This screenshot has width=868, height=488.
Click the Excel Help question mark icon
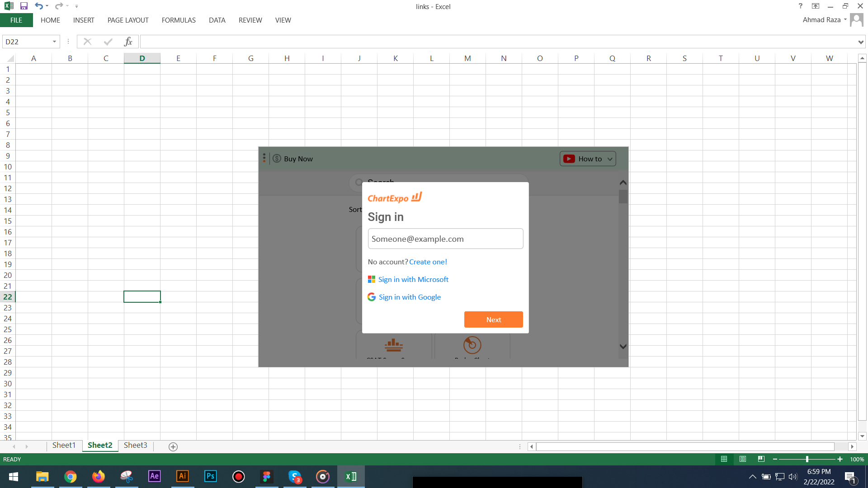click(801, 6)
